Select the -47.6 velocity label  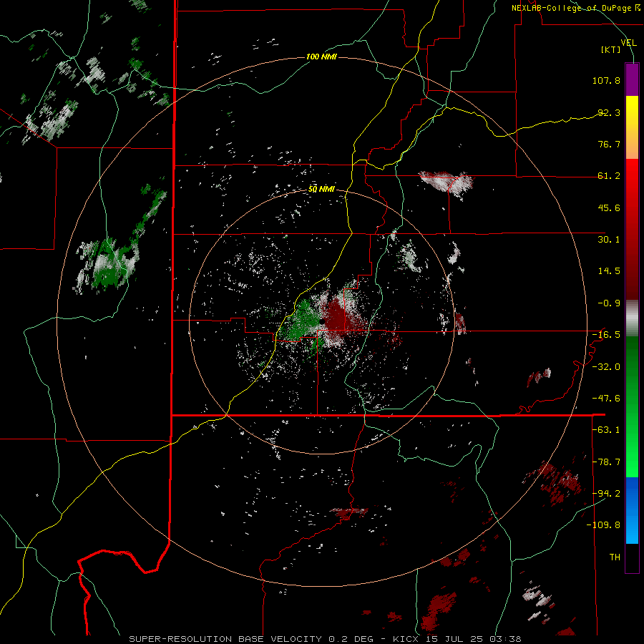(x=606, y=399)
